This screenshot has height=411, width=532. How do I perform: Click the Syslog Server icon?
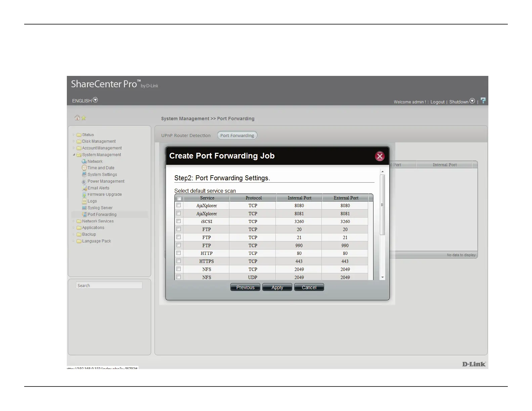coord(84,208)
